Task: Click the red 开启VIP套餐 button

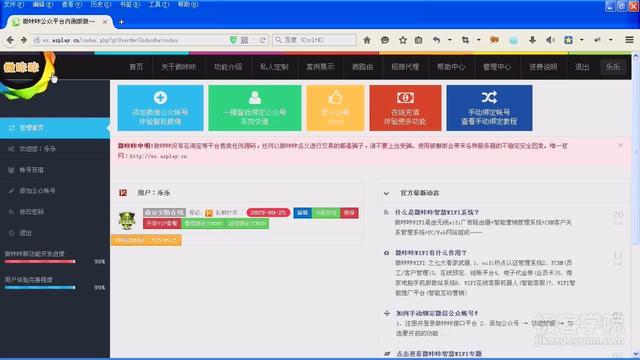Action: click(x=162, y=223)
